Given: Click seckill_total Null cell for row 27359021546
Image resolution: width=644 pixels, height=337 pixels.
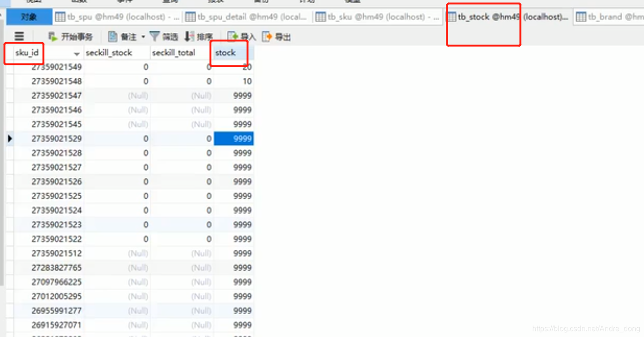Looking at the screenshot, I should (x=181, y=110).
